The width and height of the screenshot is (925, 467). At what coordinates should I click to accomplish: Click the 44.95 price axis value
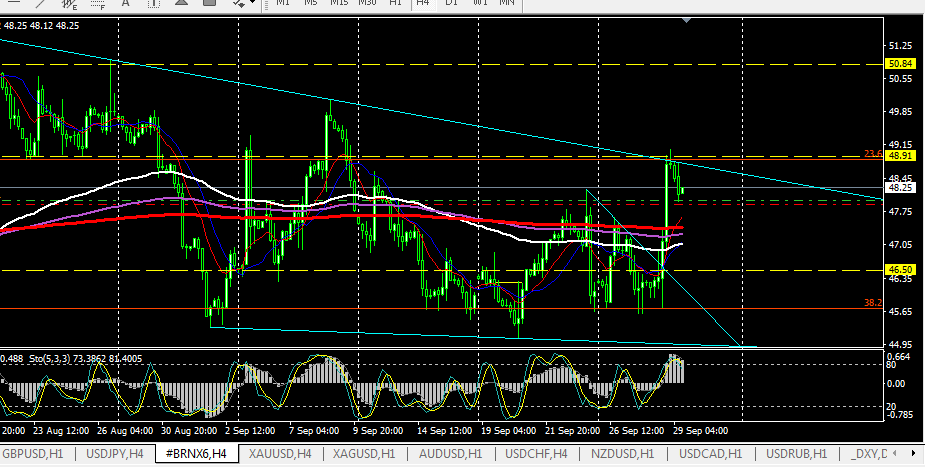tap(900, 344)
